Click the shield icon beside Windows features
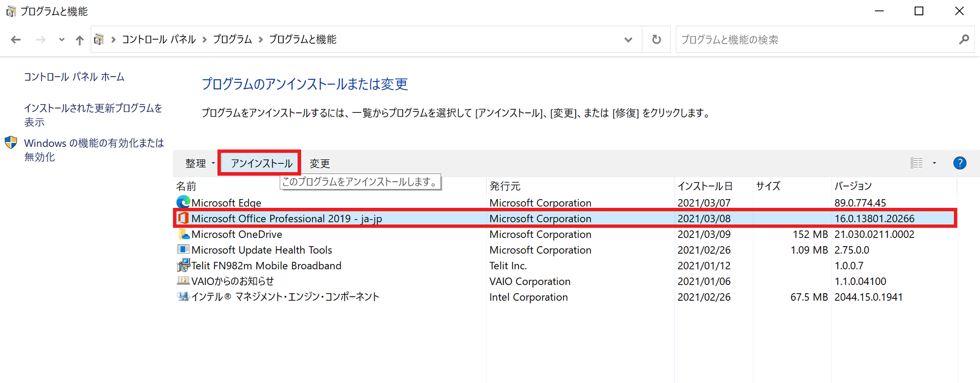 click(11, 142)
